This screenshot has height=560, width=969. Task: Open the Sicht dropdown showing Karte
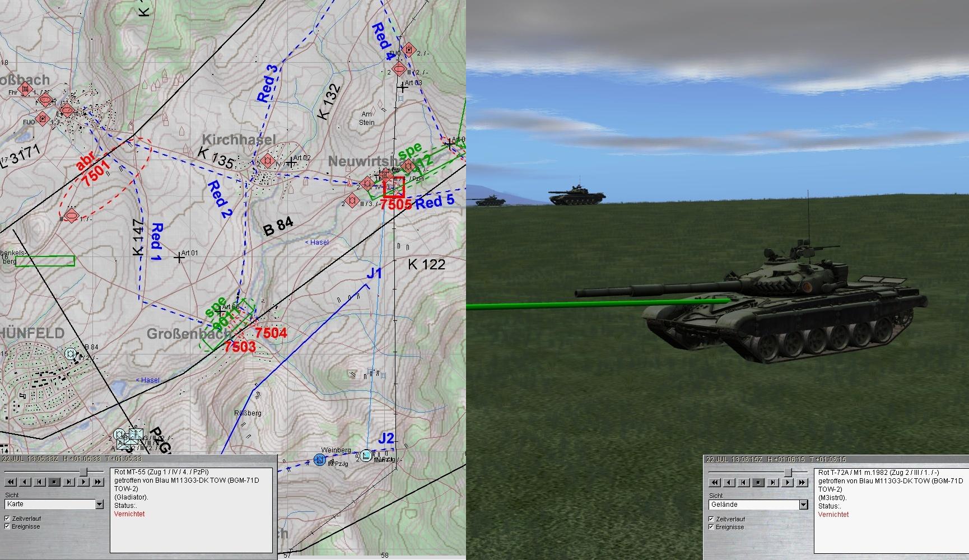pyautogui.click(x=99, y=505)
